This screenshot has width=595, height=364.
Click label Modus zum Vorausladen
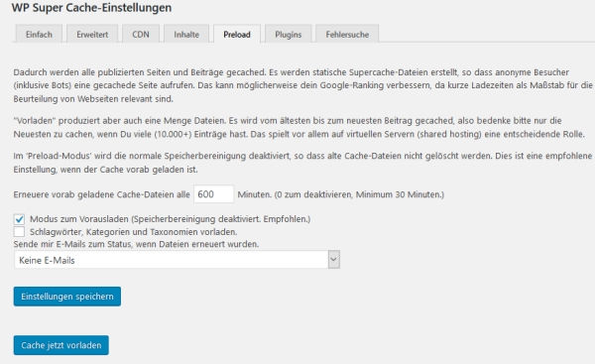(170, 219)
